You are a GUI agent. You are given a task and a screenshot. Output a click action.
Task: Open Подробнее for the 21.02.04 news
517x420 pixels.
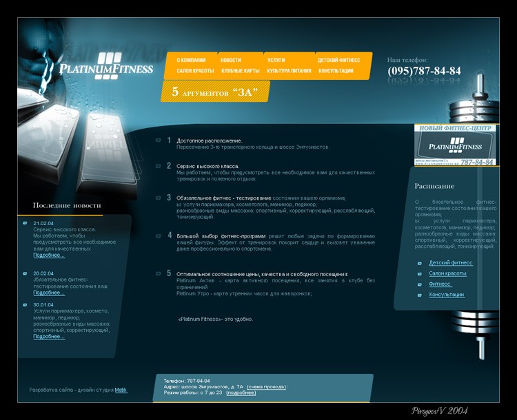tap(49, 255)
